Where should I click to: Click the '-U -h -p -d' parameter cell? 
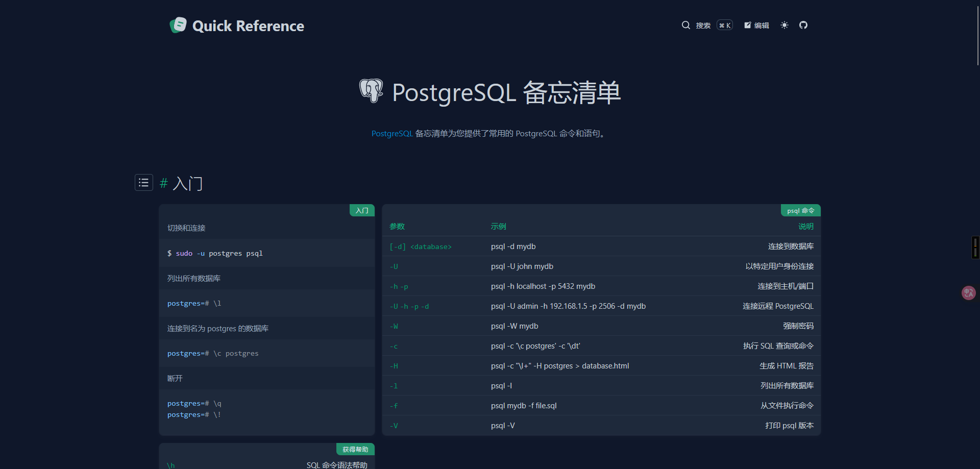[x=409, y=306]
